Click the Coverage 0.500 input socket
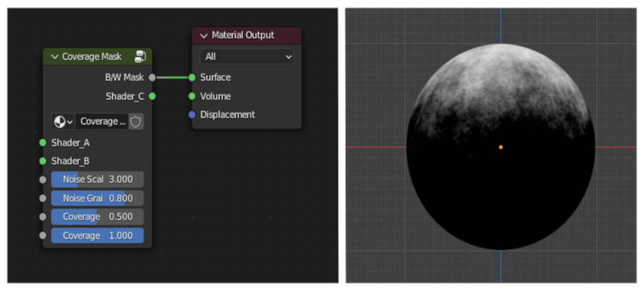 [43, 217]
